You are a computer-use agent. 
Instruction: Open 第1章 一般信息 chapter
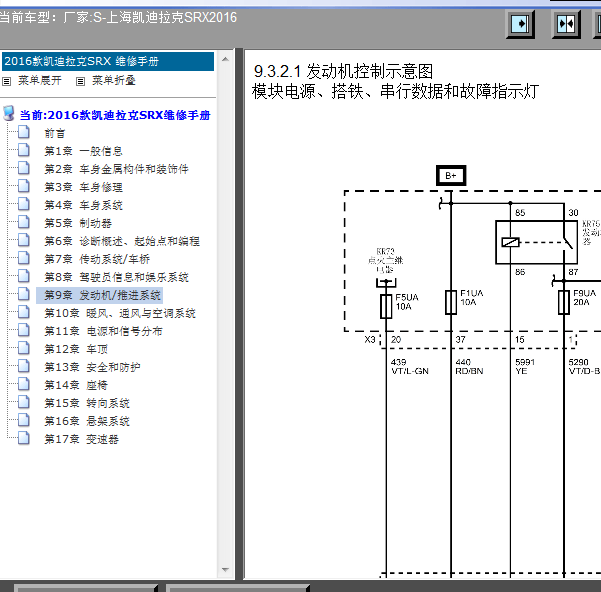tap(84, 151)
